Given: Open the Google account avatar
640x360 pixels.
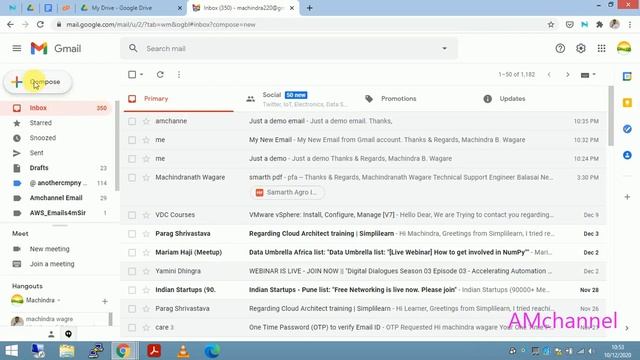Looking at the screenshot, I should [x=624, y=48].
